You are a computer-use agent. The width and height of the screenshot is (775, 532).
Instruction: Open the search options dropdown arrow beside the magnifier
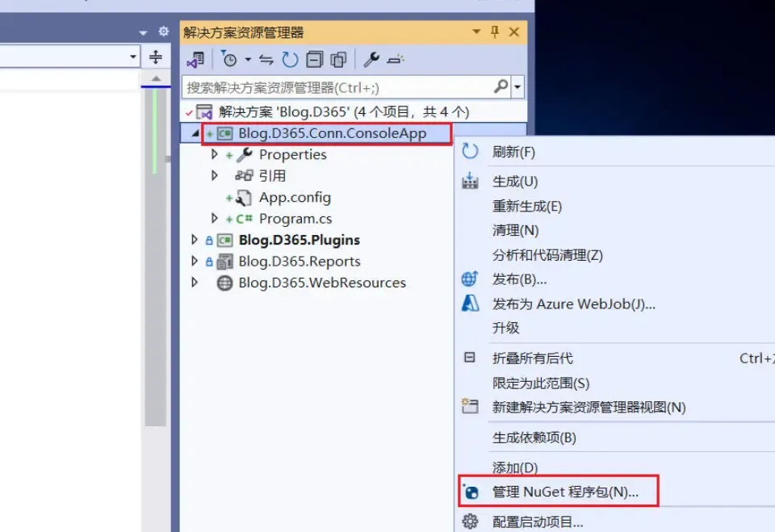[x=517, y=87]
